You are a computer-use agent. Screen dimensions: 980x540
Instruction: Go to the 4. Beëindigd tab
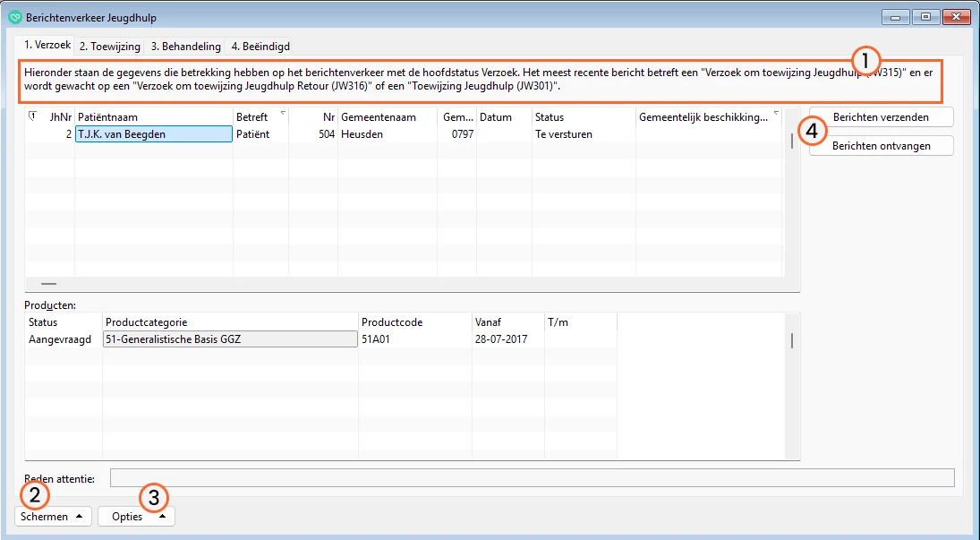click(260, 46)
